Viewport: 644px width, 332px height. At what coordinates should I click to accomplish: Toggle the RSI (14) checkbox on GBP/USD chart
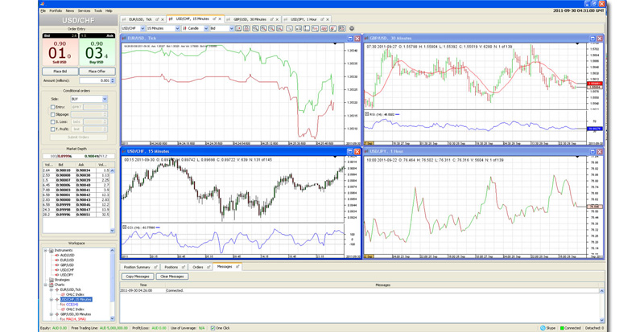367,114
